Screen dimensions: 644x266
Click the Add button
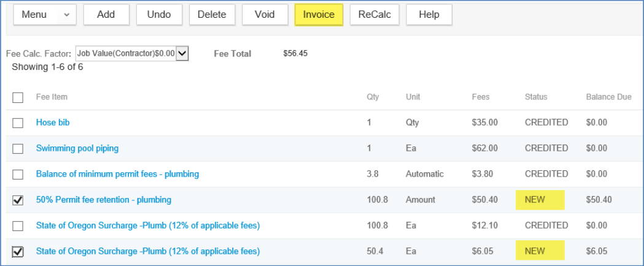tap(106, 15)
